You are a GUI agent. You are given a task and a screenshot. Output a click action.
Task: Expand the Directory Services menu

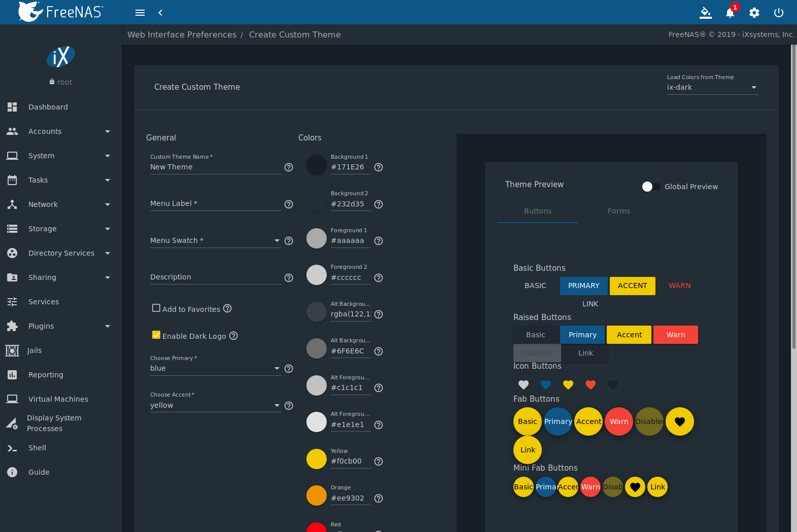(61, 253)
